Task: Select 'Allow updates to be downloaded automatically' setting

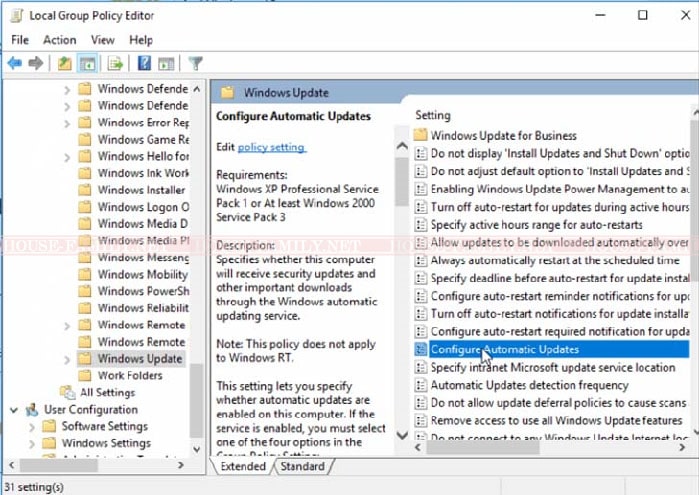Action: (560, 243)
